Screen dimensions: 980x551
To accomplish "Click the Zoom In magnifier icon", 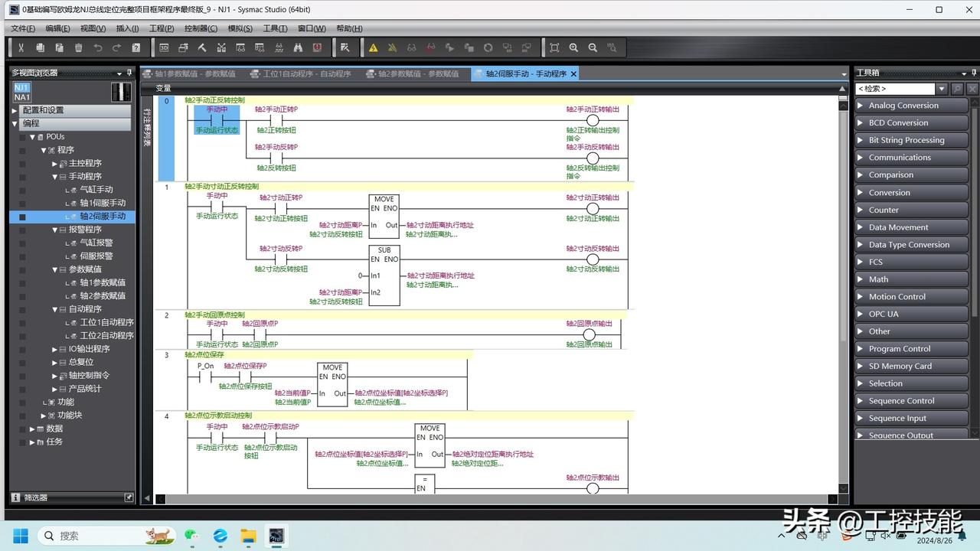I will 573,47.
